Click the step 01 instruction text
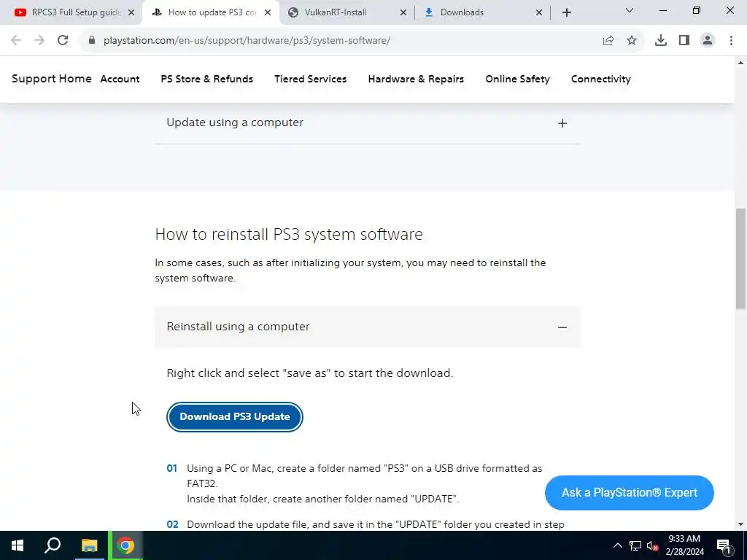747x560 pixels. [365, 483]
